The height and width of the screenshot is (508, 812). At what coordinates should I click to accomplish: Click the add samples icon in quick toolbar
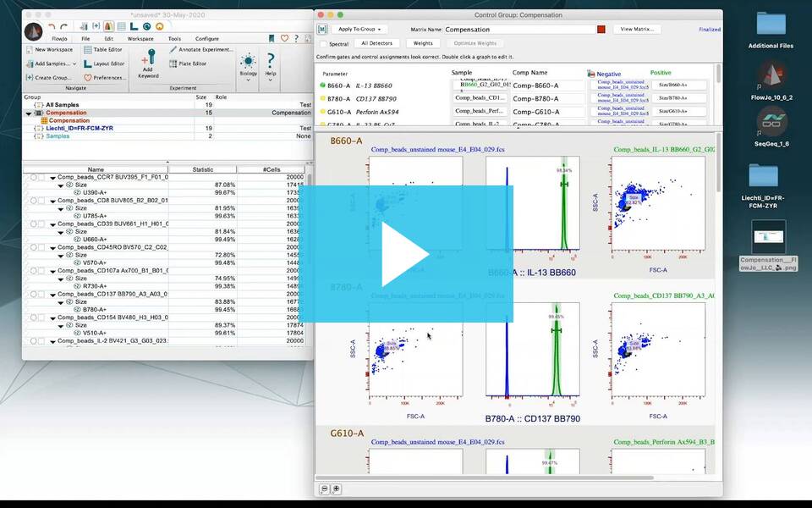pyautogui.click(x=84, y=26)
